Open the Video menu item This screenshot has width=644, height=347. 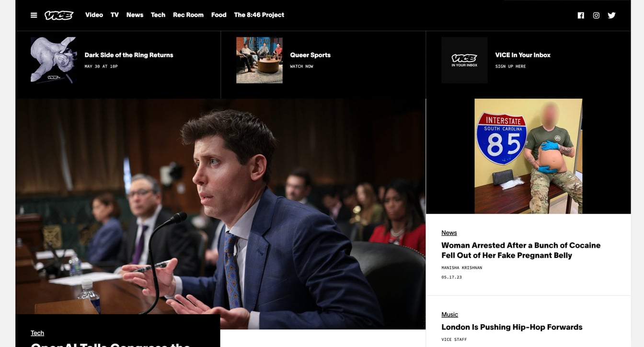94,15
